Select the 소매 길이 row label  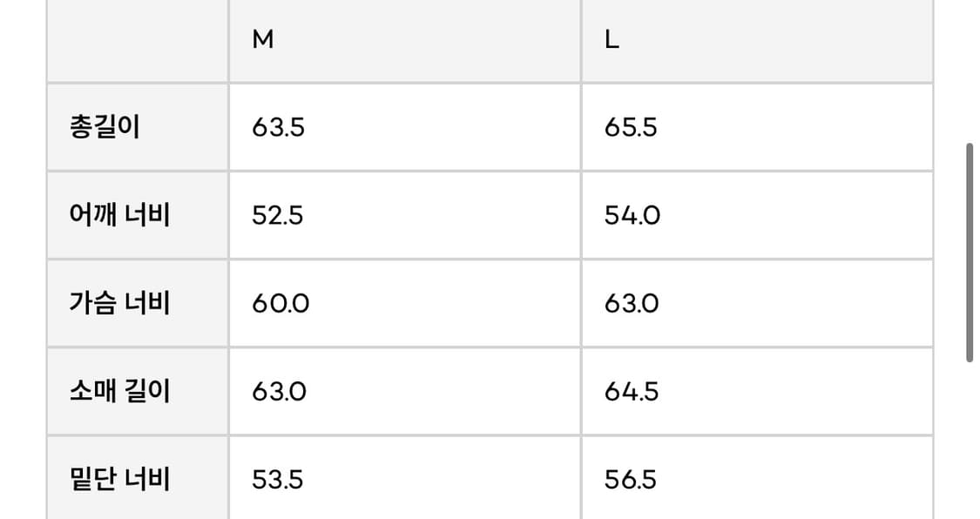pos(119,391)
